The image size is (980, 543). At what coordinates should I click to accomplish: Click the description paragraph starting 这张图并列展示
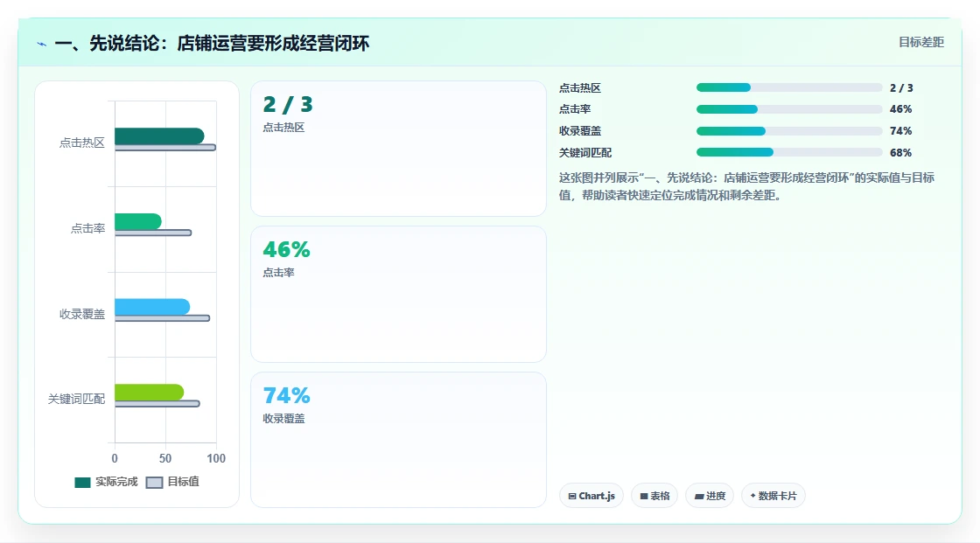click(x=746, y=186)
